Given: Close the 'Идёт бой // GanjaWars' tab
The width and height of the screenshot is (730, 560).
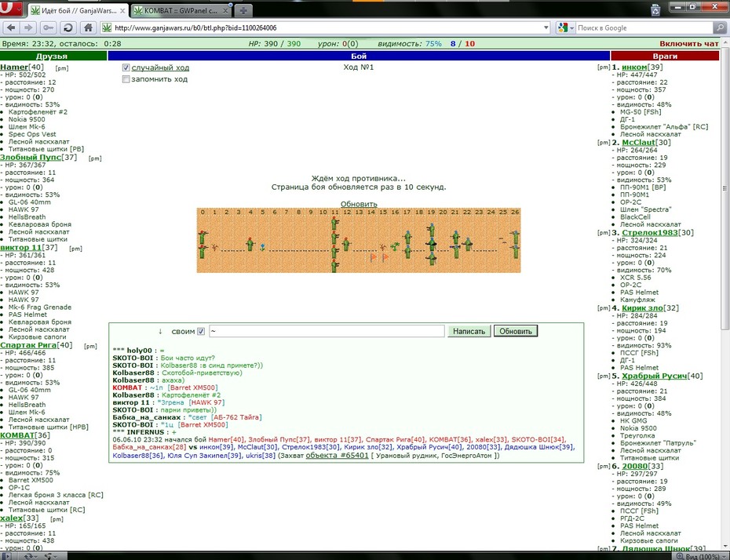Looking at the screenshot, I should (x=122, y=10).
